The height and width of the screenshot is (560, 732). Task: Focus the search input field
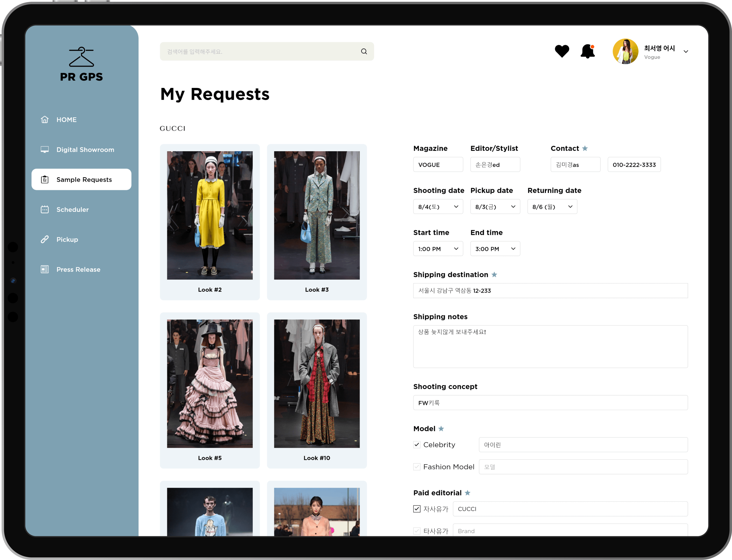coord(267,51)
